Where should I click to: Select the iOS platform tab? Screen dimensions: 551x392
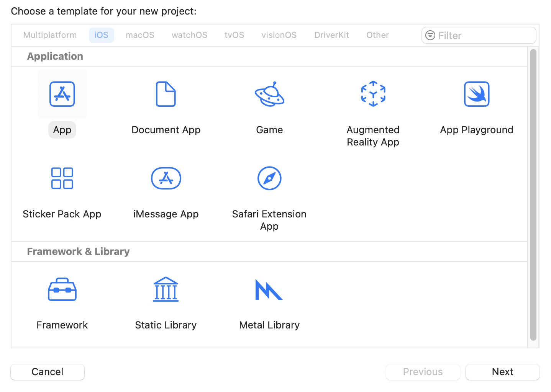click(x=102, y=35)
